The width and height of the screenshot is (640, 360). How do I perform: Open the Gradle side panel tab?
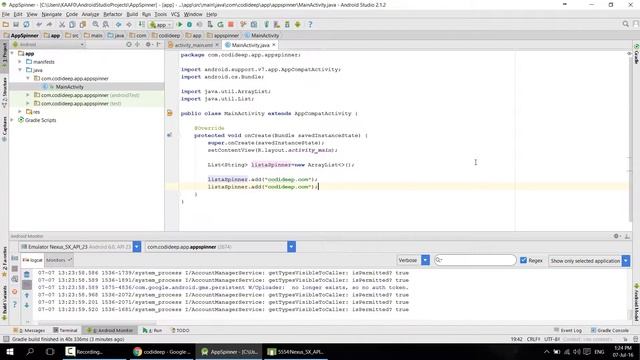[x=636, y=54]
